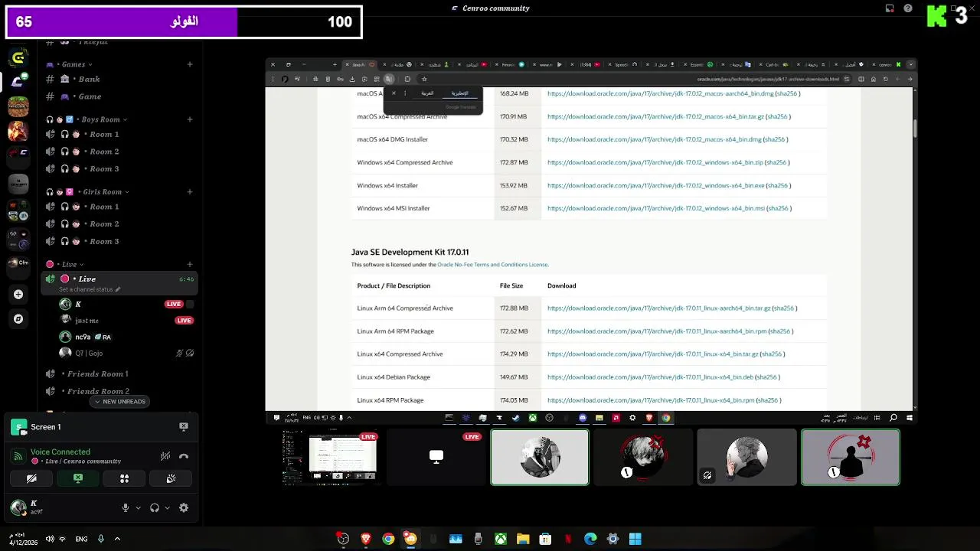Viewport: 980px width, 551px height.
Task: Join the Friends Room 1 voice channel
Action: (119, 374)
